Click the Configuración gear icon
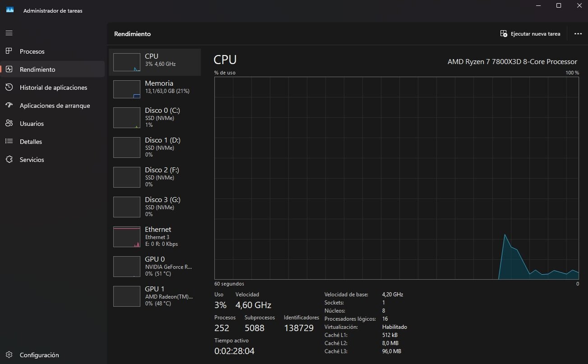Screen dimensions: 588x364 (9, 355)
